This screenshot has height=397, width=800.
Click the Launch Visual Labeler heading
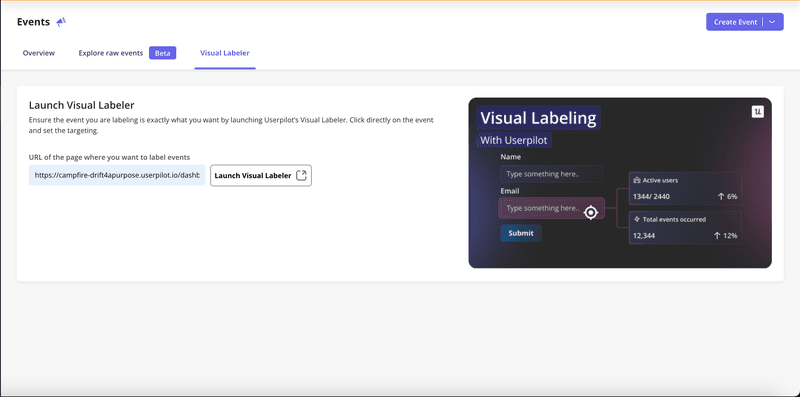82,106
